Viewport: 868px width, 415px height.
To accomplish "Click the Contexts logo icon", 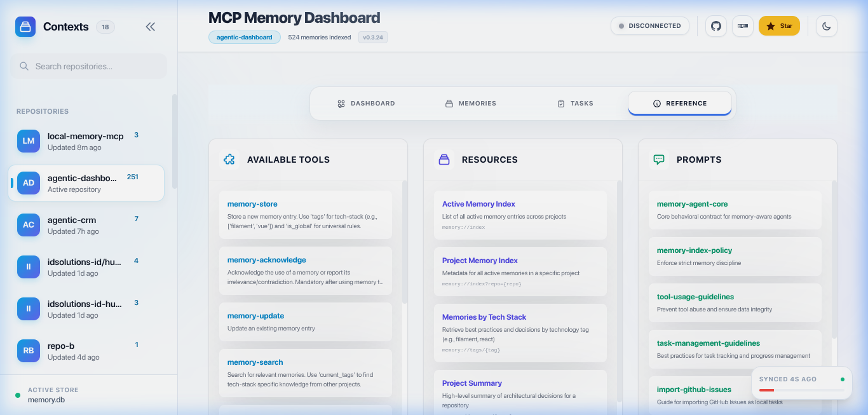I will [25, 27].
